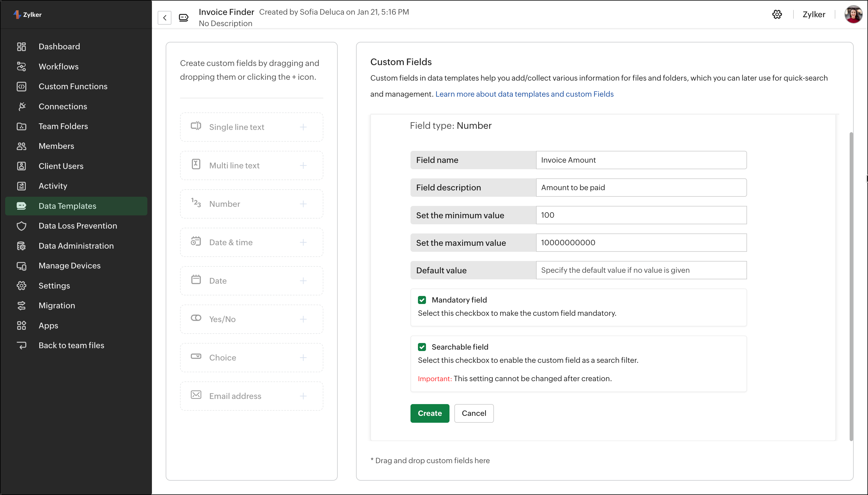Image resolution: width=868 pixels, height=495 pixels.
Task: Open Workflows in the sidebar
Action: (x=58, y=67)
